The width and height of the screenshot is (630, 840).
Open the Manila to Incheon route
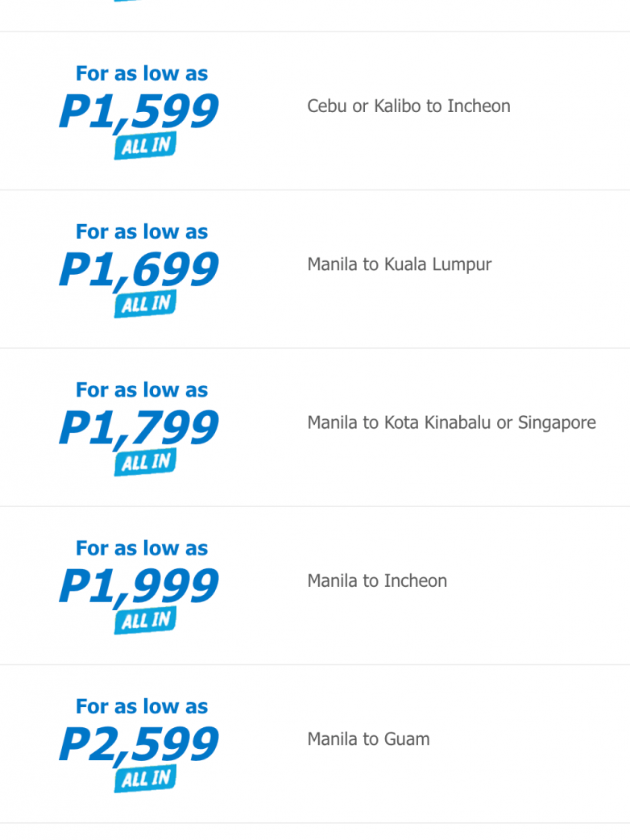click(x=377, y=580)
